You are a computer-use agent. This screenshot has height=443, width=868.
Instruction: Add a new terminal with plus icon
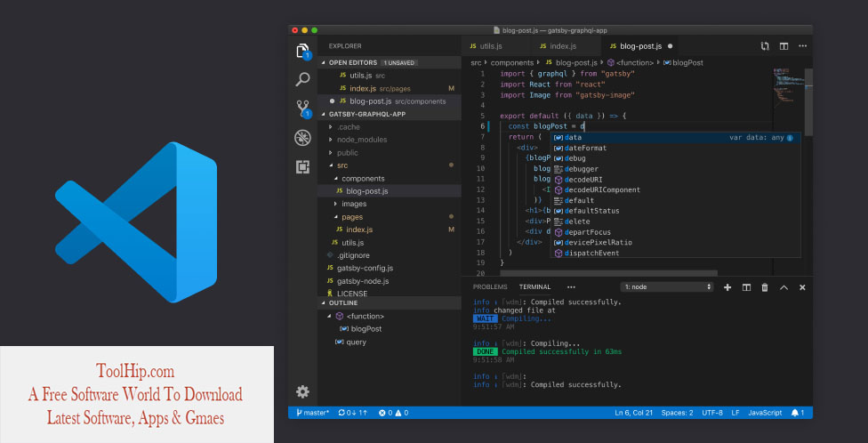727,287
